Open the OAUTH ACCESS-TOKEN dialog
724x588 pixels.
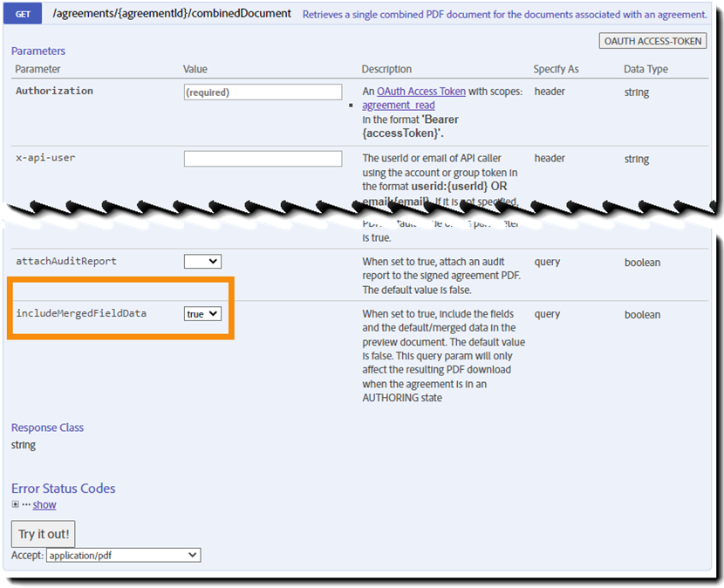click(x=652, y=40)
